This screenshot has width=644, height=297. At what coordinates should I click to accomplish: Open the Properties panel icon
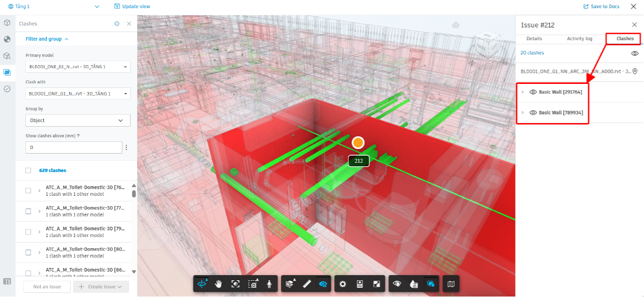360,284
